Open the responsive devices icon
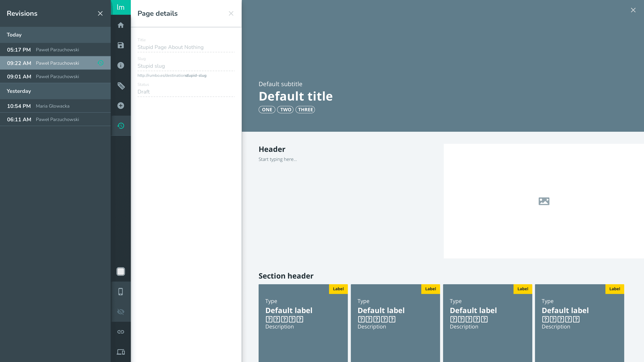Image resolution: width=644 pixels, height=362 pixels. 121,352
